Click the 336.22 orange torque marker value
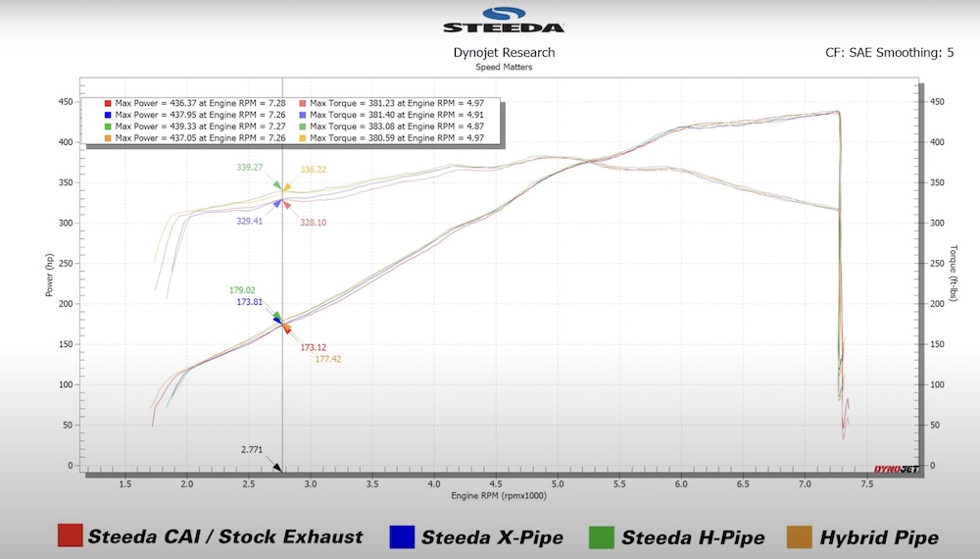The height and width of the screenshot is (559, 980). point(314,170)
